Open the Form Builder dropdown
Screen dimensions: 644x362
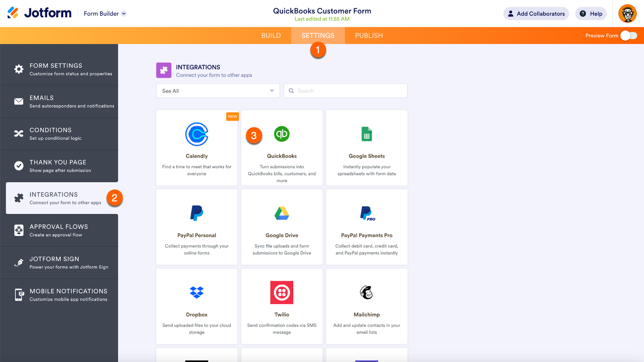[x=105, y=14]
